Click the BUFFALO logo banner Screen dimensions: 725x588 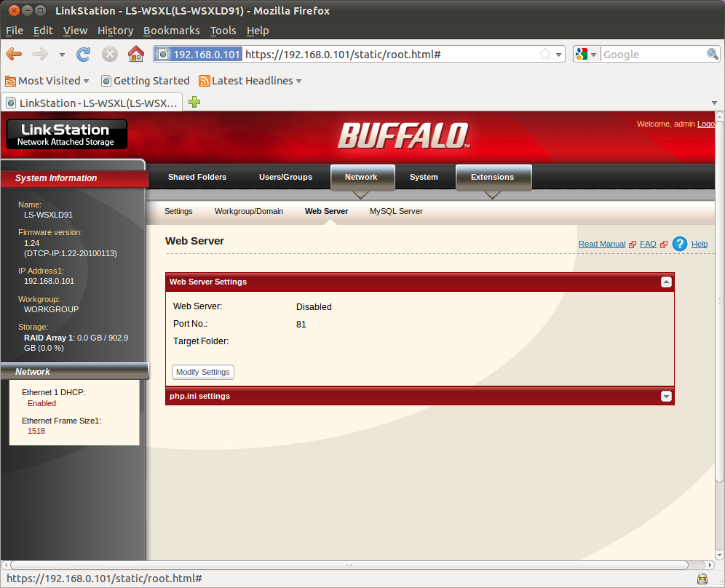pos(404,135)
